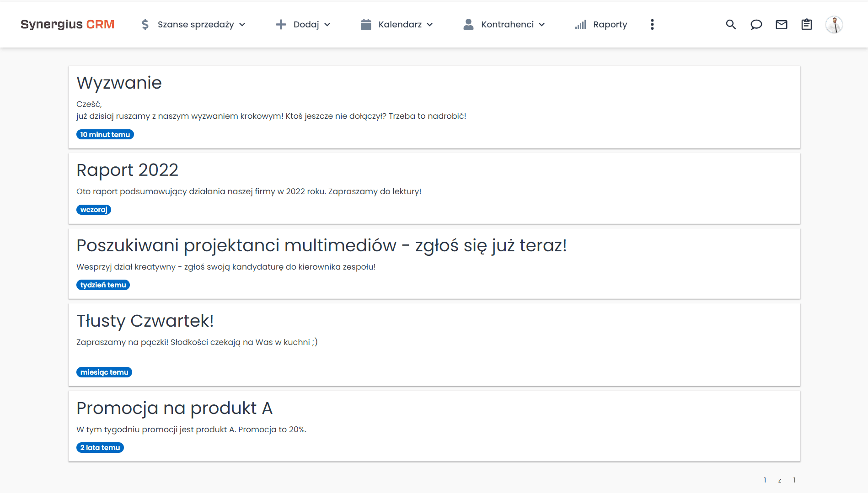The width and height of the screenshot is (868, 493).
Task: Check the mail inbox icon
Action: coord(781,25)
